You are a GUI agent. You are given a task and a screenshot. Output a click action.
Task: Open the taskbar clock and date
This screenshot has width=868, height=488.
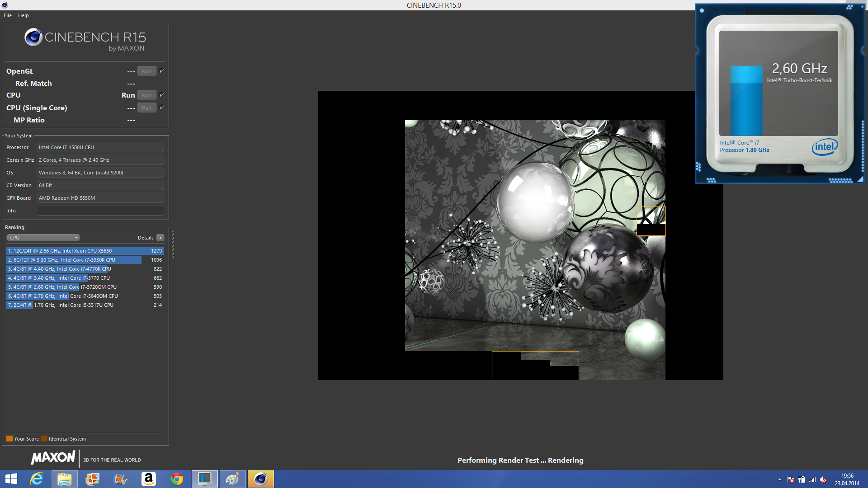(847, 479)
